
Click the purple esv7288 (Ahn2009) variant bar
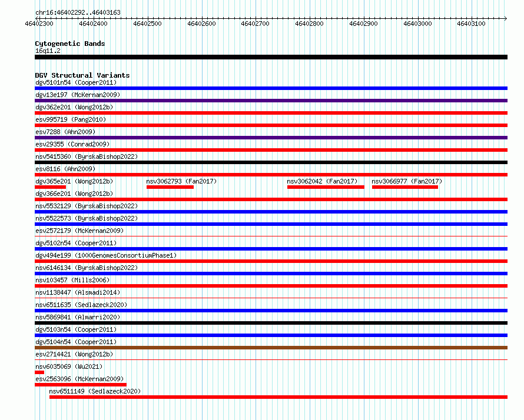click(x=271, y=138)
